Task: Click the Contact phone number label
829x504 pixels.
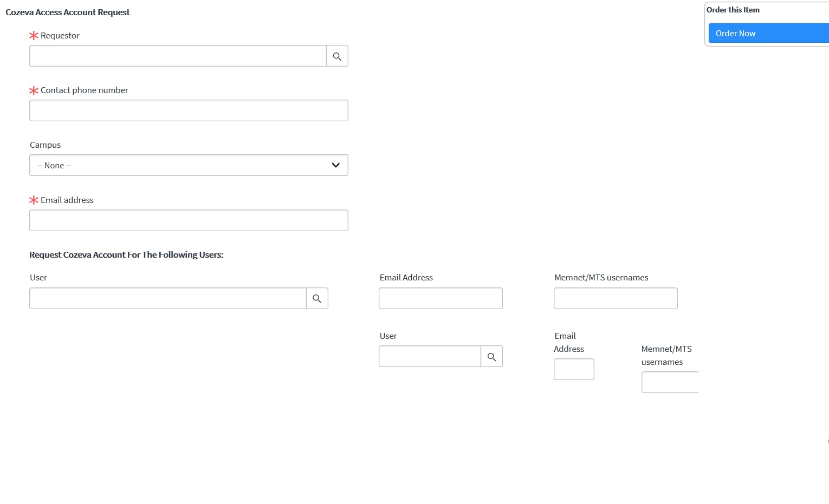Action: click(85, 90)
